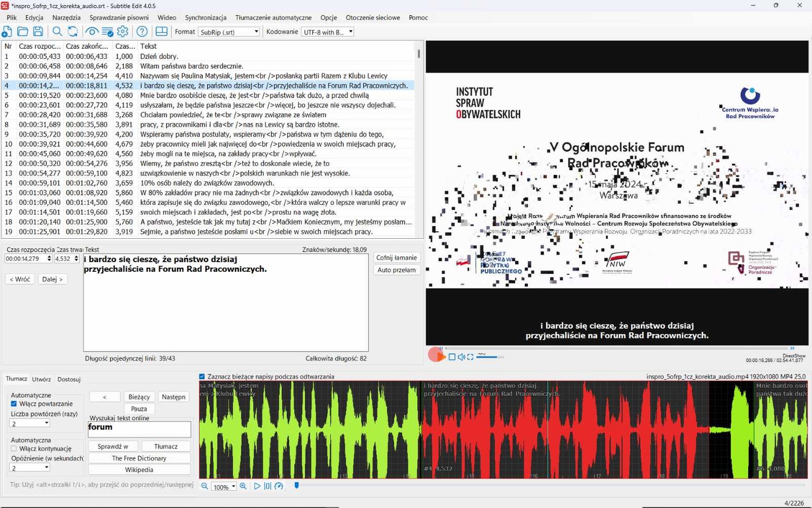Uncheck Zaznacz bieżące napisy podczas odtwarzania
Image resolution: width=812 pixels, height=508 pixels.
click(202, 376)
